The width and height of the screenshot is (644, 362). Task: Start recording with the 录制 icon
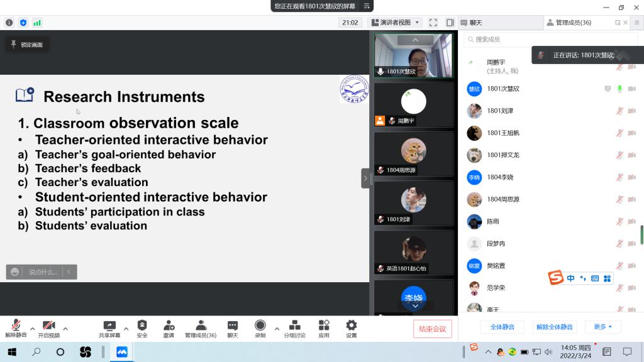point(260,326)
